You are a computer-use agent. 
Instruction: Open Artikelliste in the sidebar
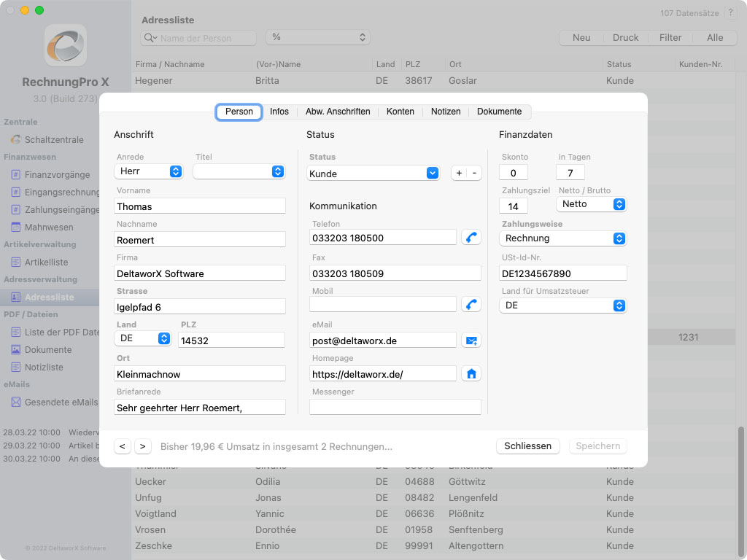coord(46,262)
